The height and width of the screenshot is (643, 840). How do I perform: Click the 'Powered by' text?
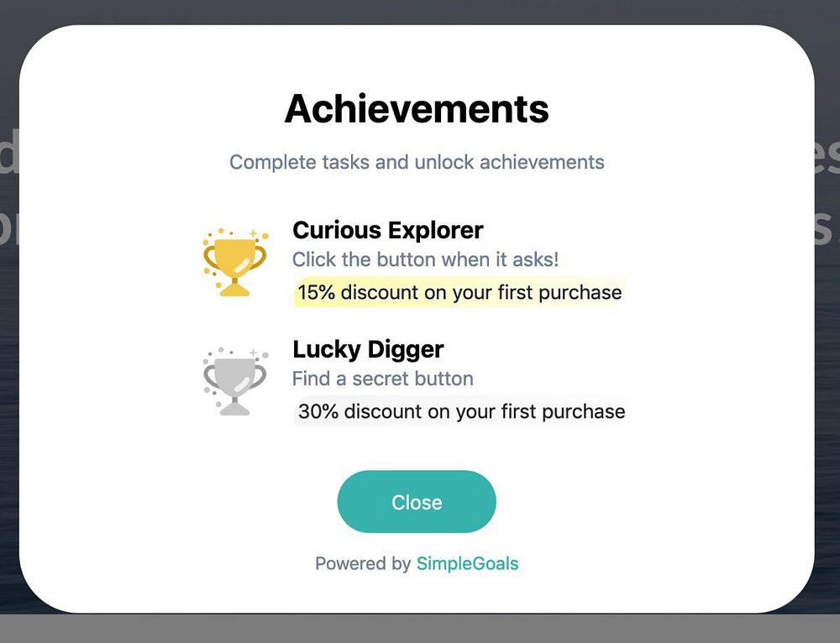362,563
